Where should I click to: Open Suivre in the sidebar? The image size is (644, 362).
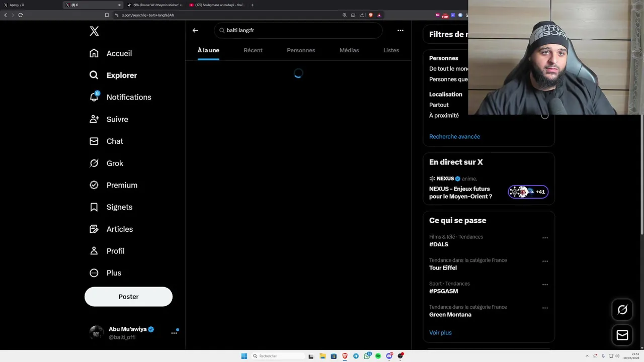click(x=109, y=119)
